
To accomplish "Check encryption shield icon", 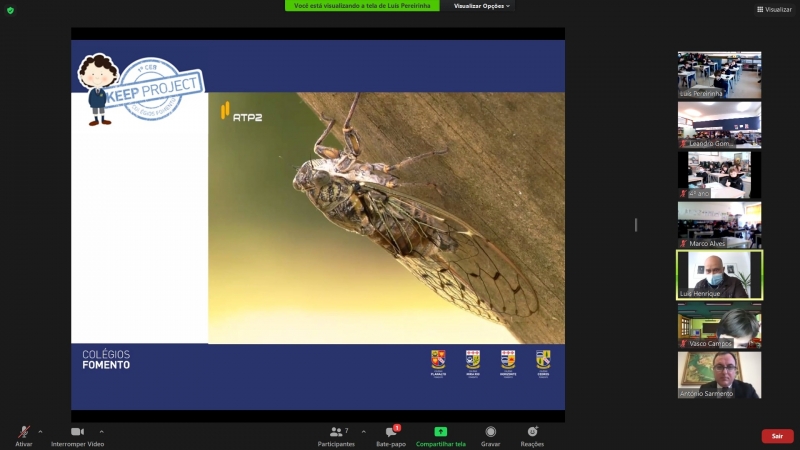I will pos(10,10).
